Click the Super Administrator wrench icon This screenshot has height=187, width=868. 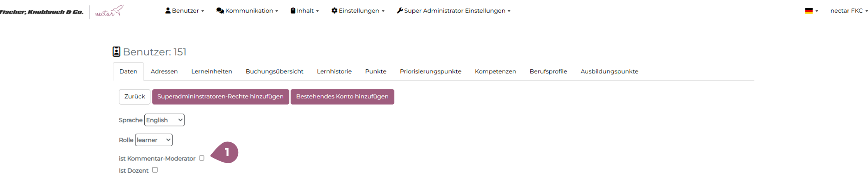click(x=400, y=10)
